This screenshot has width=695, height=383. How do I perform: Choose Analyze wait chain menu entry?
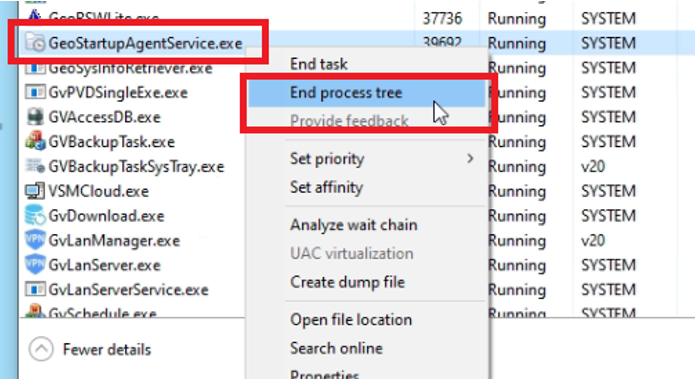pos(354,225)
